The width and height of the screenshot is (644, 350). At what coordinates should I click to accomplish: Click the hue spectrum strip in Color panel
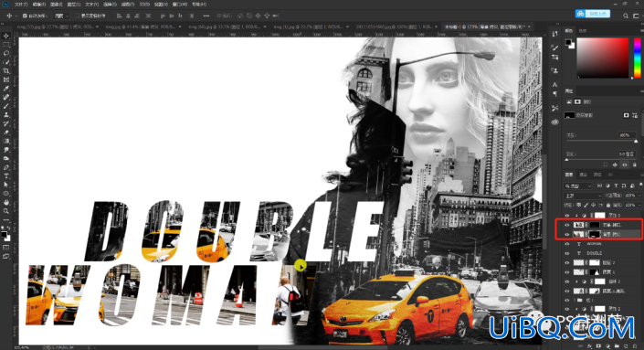[637, 58]
